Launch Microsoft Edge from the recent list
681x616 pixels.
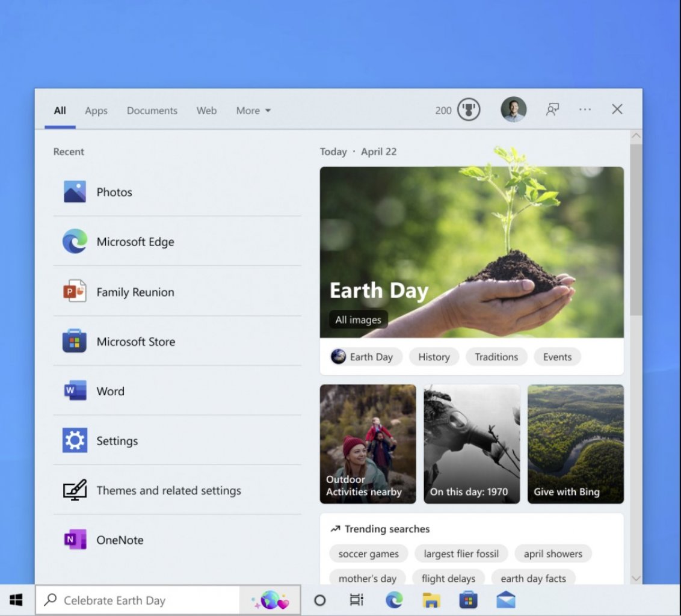[177, 241]
